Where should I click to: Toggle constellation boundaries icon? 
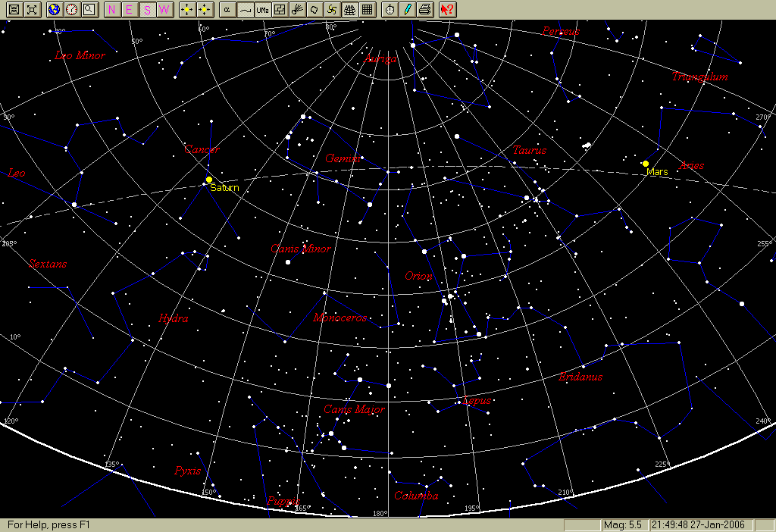pos(280,9)
